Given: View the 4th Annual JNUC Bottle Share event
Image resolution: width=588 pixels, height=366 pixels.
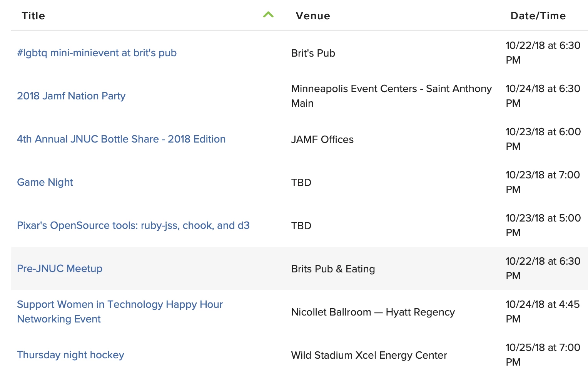Looking at the screenshot, I should (121, 139).
